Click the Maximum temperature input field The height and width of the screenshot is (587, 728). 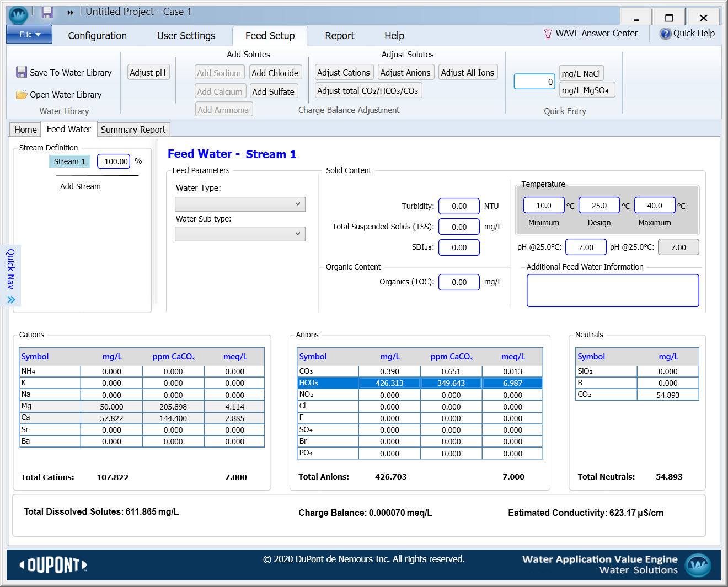pyautogui.click(x=655, y=205)
